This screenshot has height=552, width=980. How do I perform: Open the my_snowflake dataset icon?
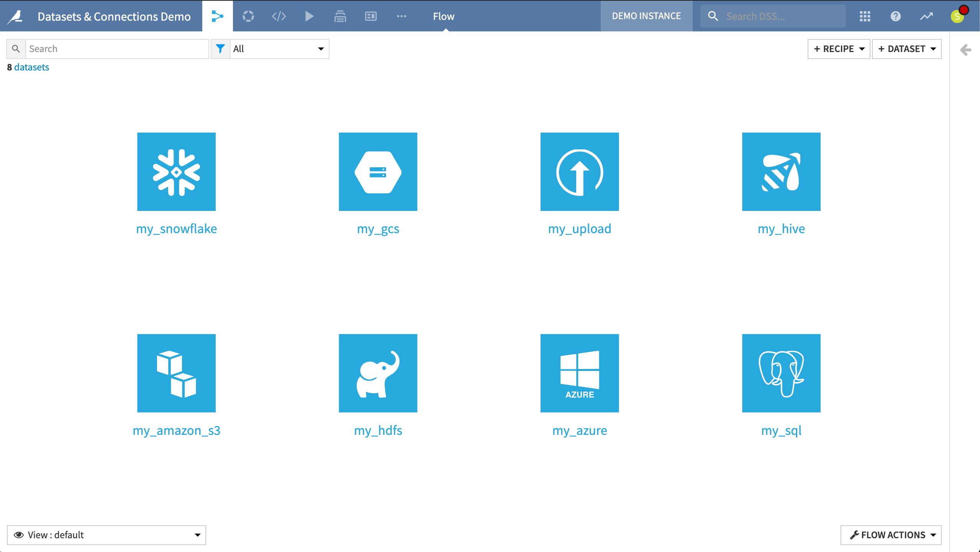click(176, 171)
